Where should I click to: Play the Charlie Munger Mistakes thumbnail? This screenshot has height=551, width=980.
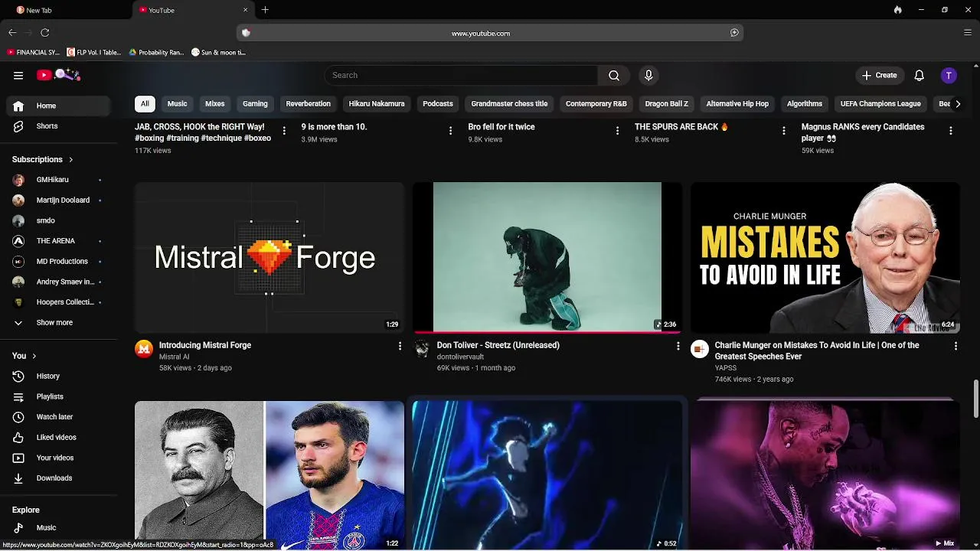825,257
